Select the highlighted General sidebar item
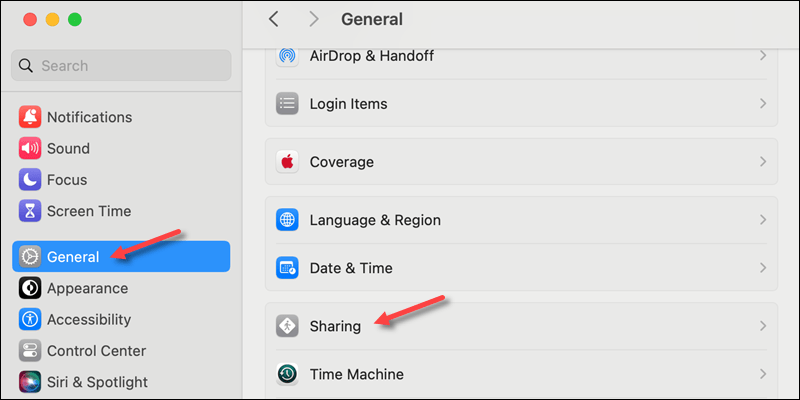800x400 pixels. coord(121,257)
